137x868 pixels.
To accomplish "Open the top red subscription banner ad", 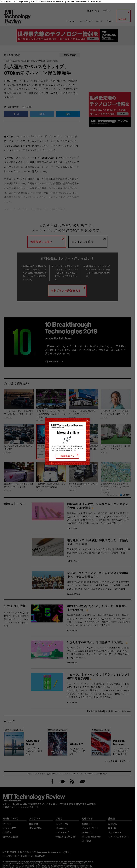I will coord(67,35).
